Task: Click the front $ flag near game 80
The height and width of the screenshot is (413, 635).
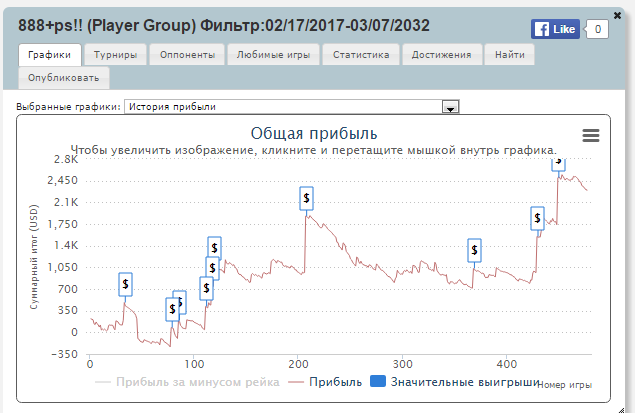Action: pyautogui.click(x=172, y=309)
